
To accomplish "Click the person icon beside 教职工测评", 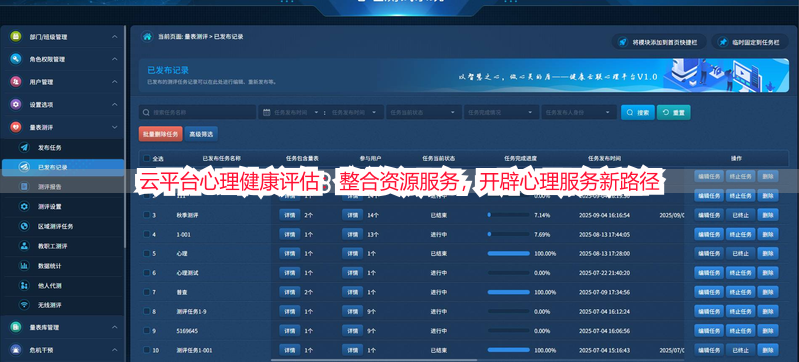I will (x=24, y=246).
